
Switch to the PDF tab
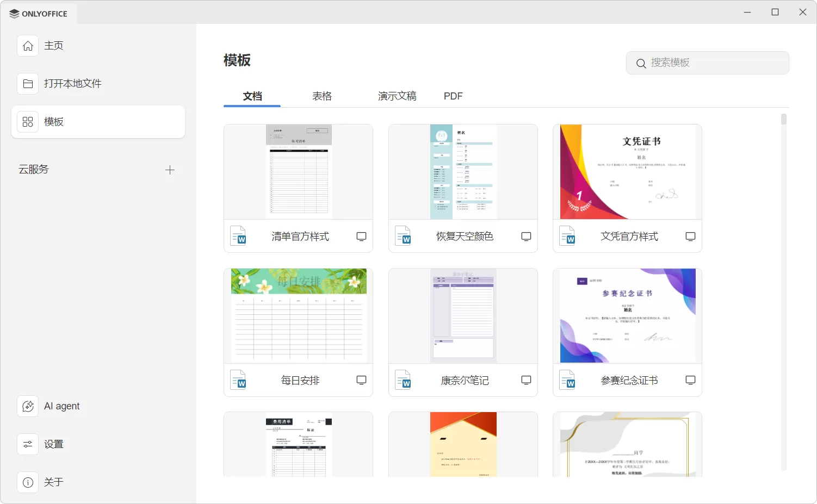[453, 96]
